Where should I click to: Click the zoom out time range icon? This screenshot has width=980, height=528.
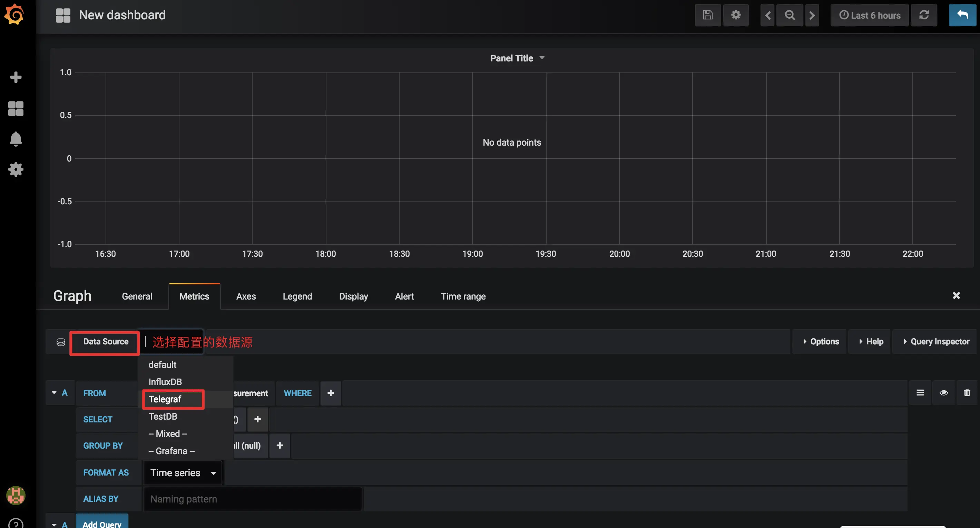coord(790,15)
